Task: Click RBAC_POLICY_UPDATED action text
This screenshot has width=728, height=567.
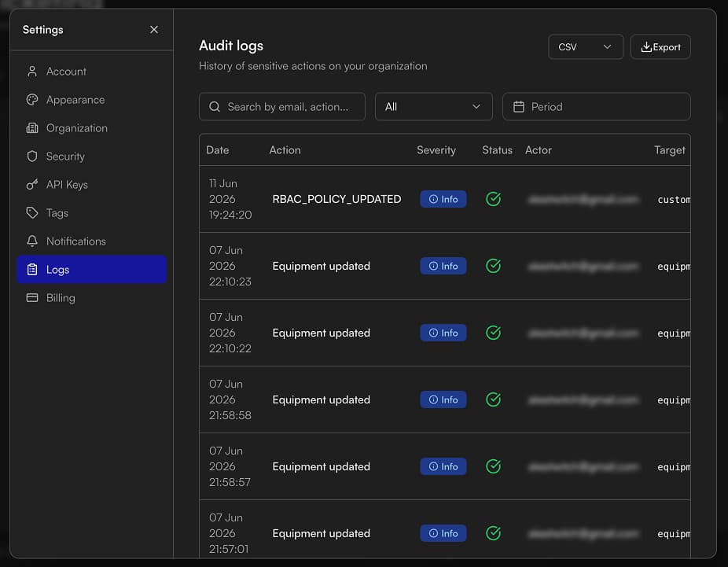Action: tap(336, 199)
